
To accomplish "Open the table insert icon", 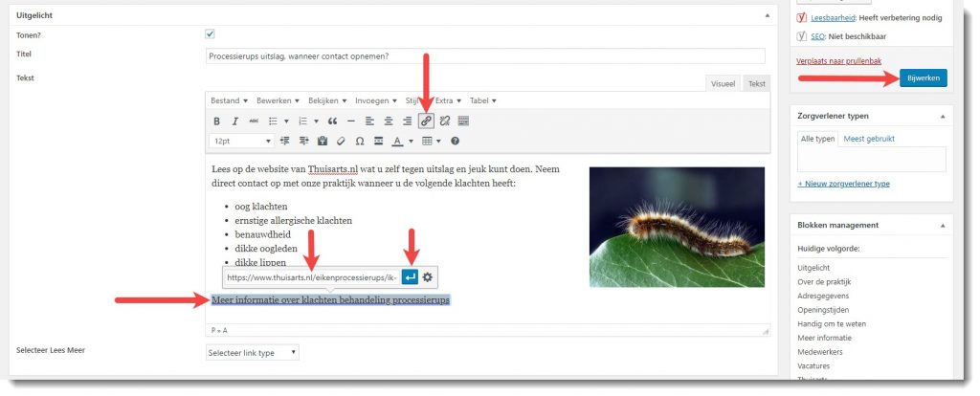I will (427, 142).
